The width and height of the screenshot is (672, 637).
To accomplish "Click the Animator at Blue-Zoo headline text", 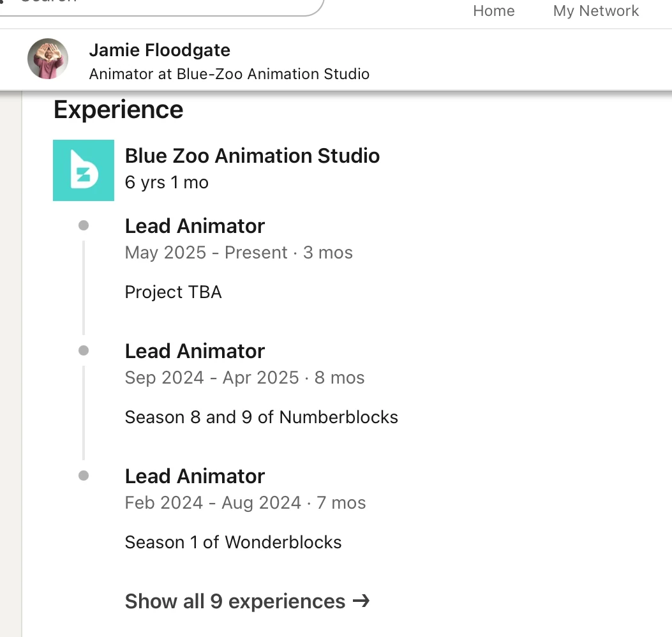I will pyautogui.click(x=229, y=74).
